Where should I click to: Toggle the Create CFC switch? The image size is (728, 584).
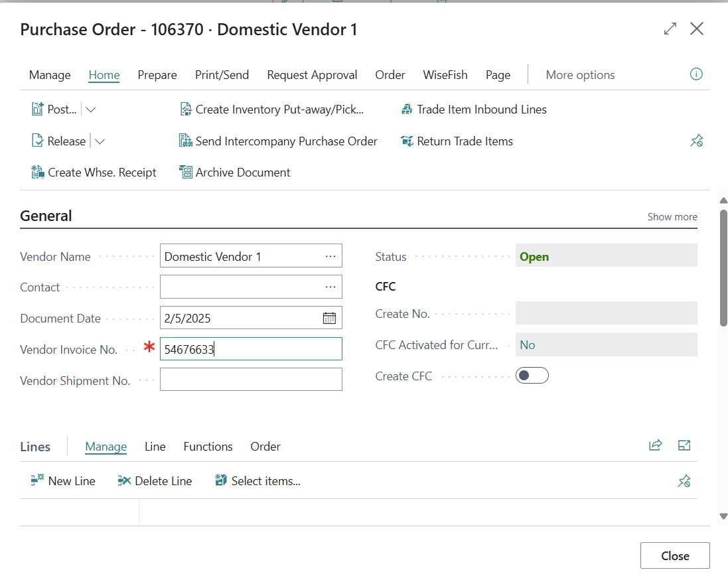coord(532,376)
